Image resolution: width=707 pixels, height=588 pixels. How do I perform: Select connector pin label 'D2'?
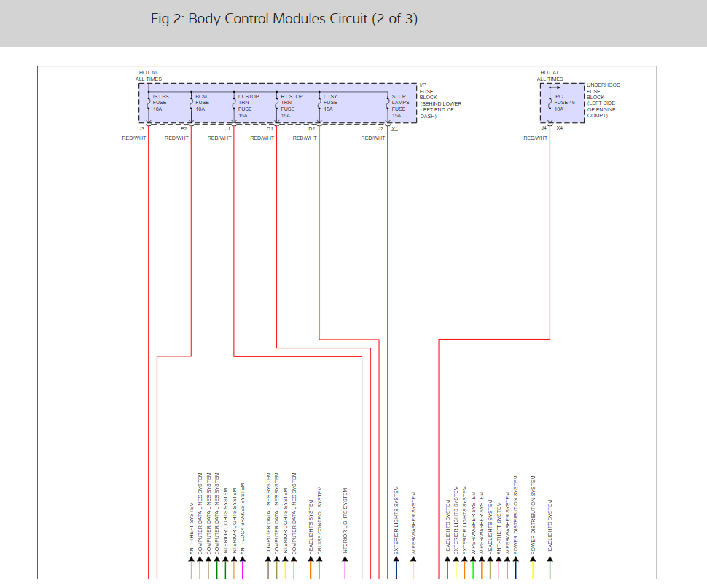[311, 129]
